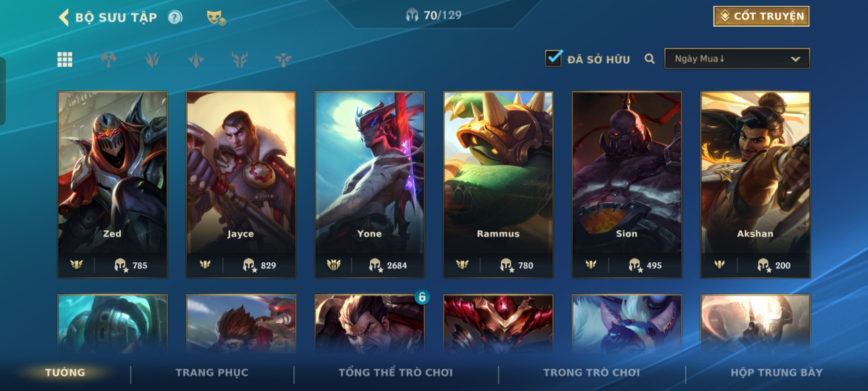Image resolution: width=868 pixels, height=391 pixels.
Task: Expand the sort dropdown chevron arrow
Action: tap(795, 59)
